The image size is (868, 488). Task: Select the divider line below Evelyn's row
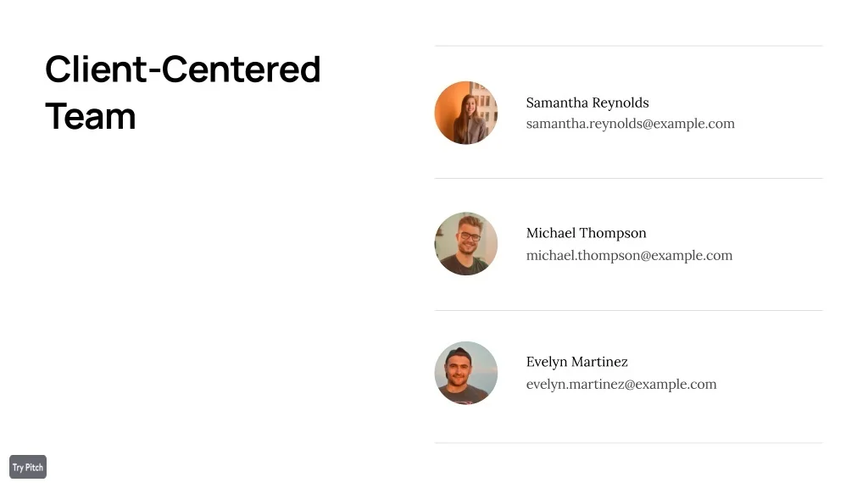[628, 442]
